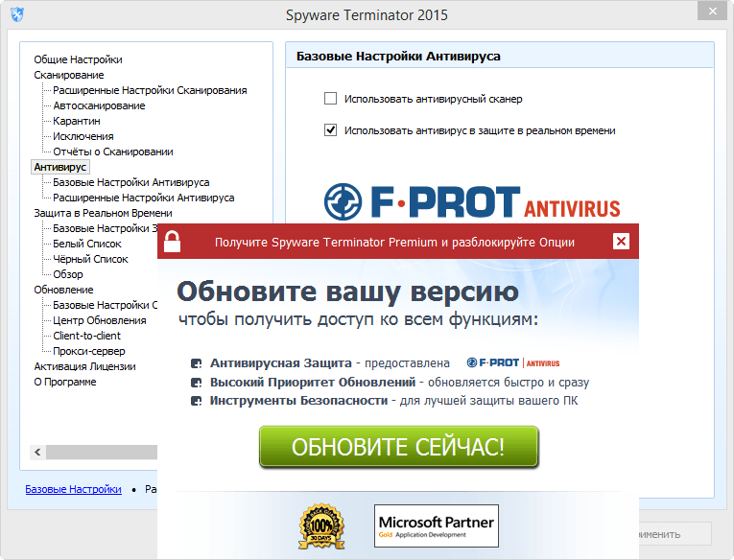The image size is (734, 560).
Task: Open the Обзор tree entry
Action: [x=68, y=274]
